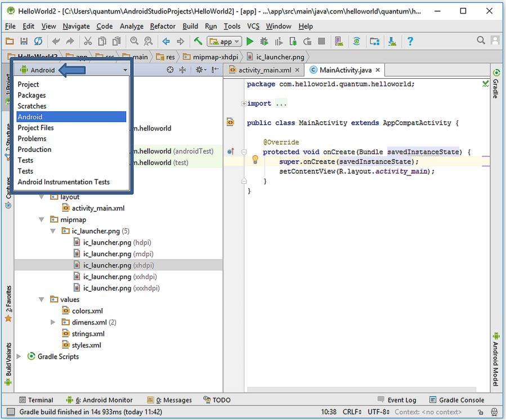Select ic_launcher.png (xxhdpi) in the tree
This screenshot has height=420, width=506.
coord(115,277)
